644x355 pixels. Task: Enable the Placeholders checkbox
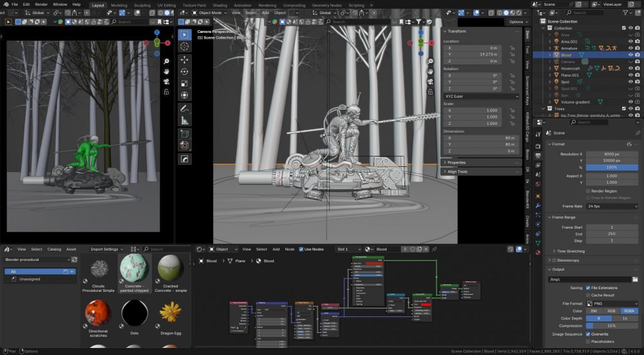[x=588, y=341]
